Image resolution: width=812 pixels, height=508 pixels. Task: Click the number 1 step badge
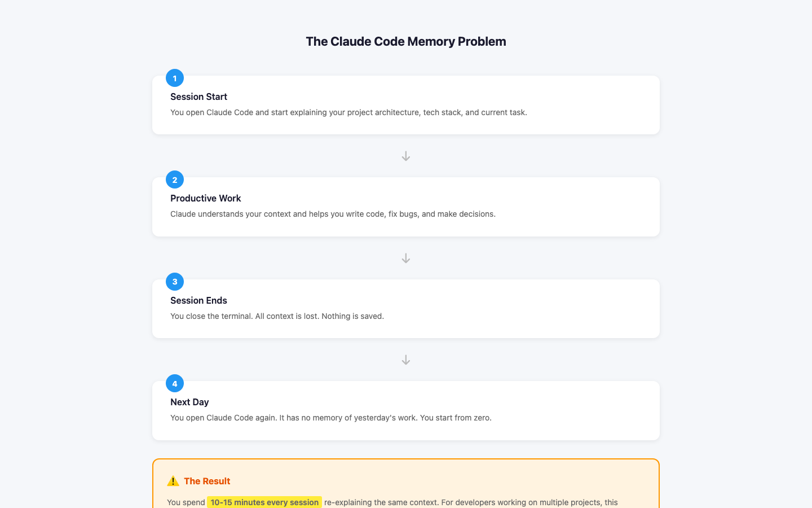[175, 78]
